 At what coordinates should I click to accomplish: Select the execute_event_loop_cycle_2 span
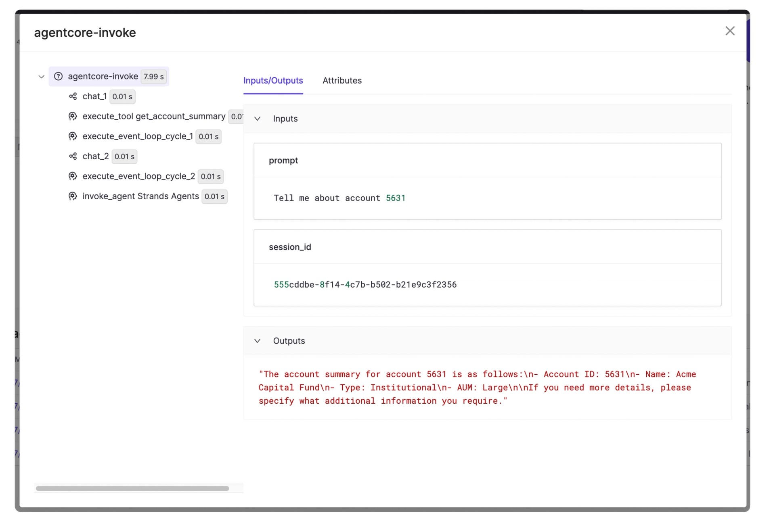pos(139,176)
